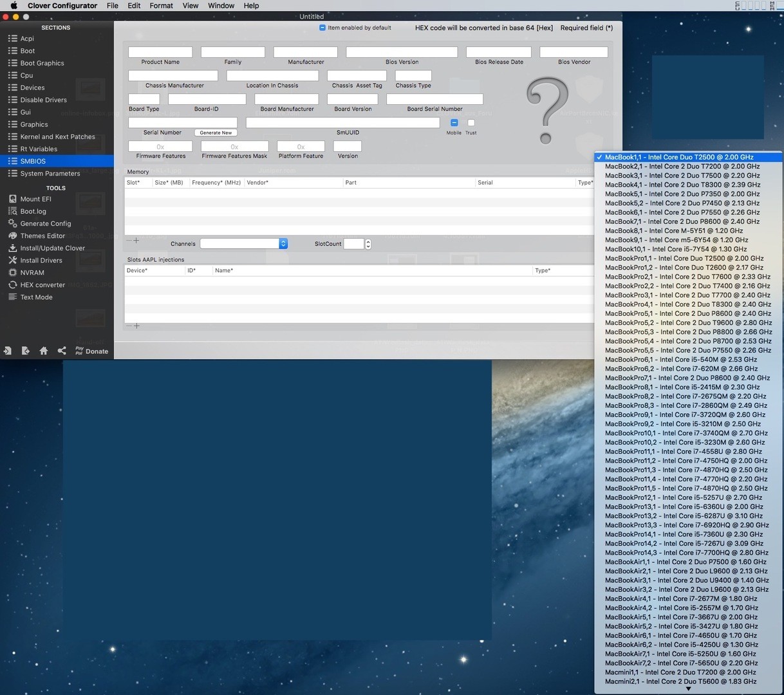This screenshot has width=784, height=695.
Task: Open Install/Update Clover tool
Action: [x=52, y=248]
